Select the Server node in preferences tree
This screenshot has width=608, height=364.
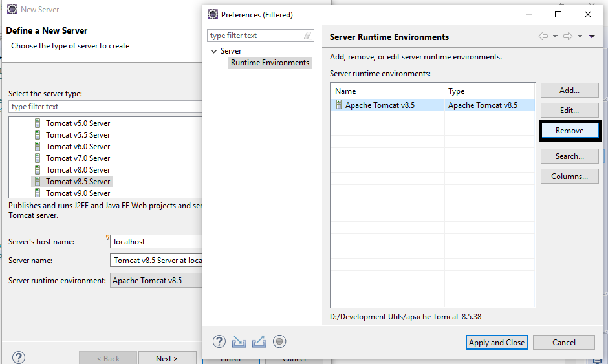[231, 51]
